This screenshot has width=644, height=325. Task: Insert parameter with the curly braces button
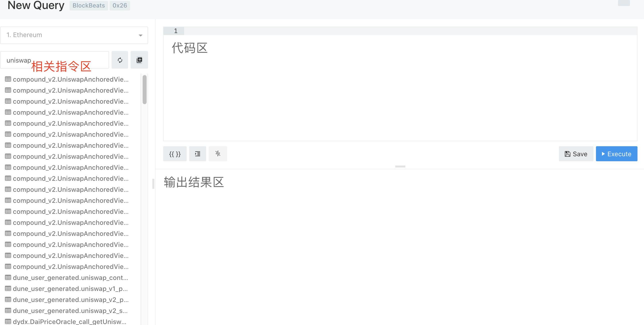point(175,154)
